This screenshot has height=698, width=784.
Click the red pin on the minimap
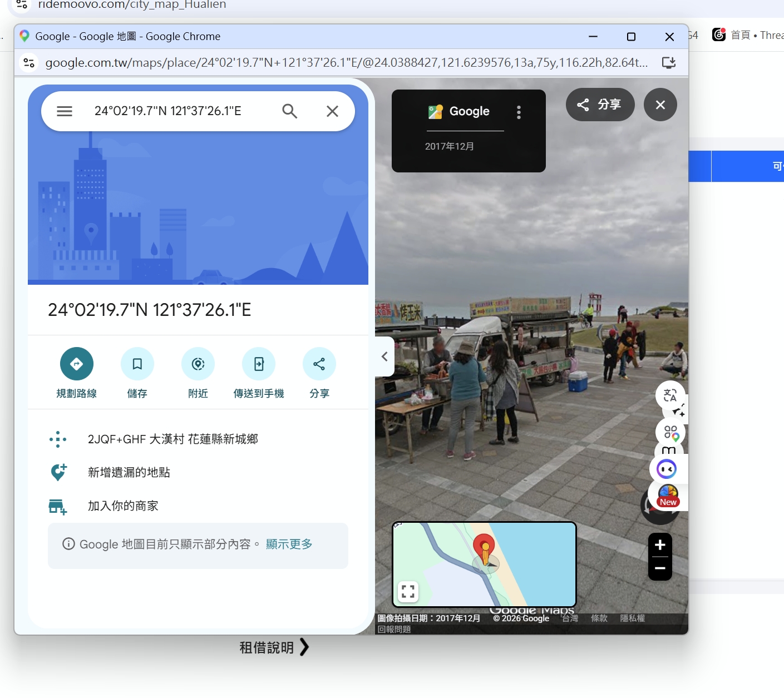(484, 547)
